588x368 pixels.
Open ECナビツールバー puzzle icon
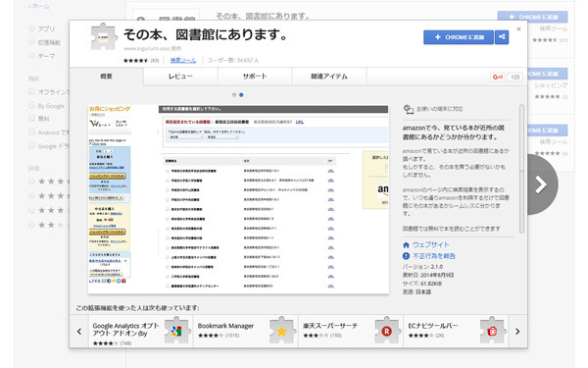coord(492,330)
